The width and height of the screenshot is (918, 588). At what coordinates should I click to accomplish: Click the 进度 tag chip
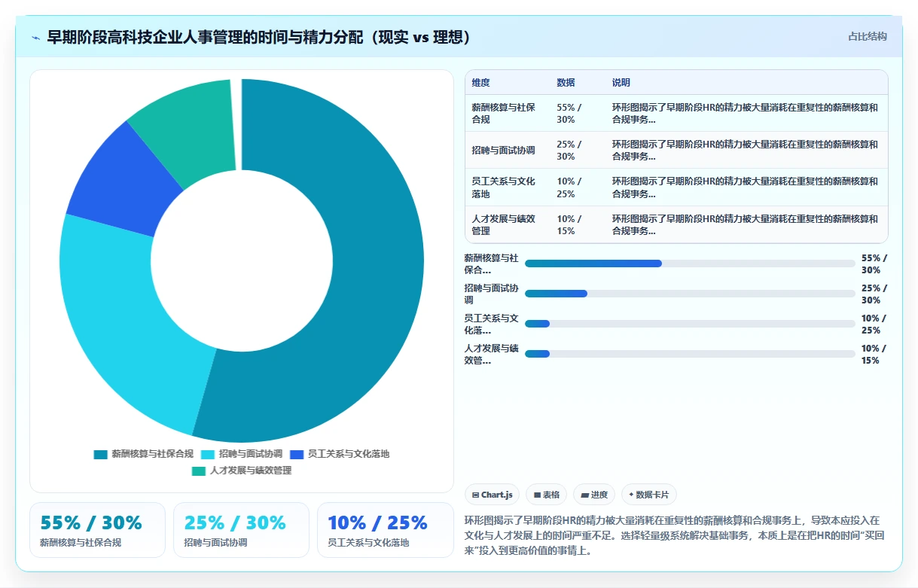click(x=594, y=495)
